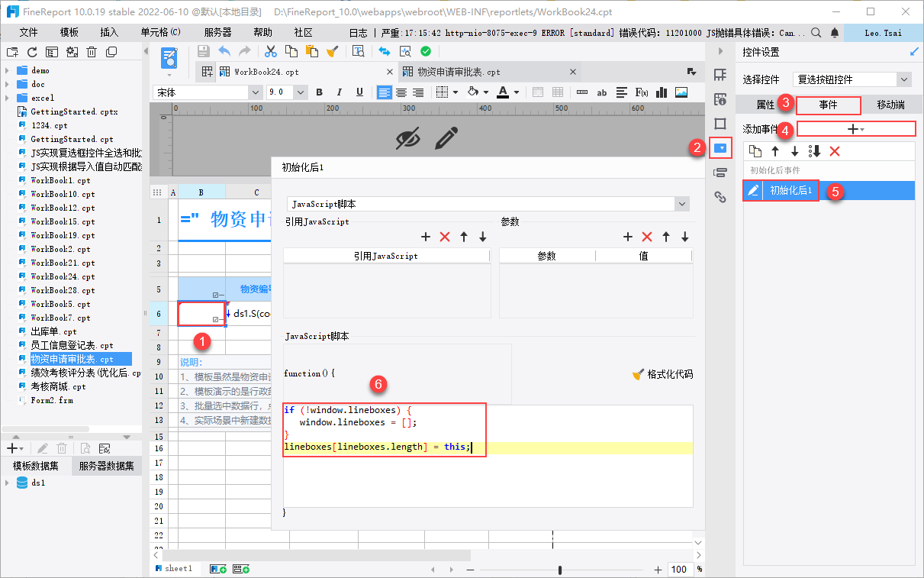Open the 模板 menu
Viewport: 924px width, 578px height.
click(x=69, y=33)
